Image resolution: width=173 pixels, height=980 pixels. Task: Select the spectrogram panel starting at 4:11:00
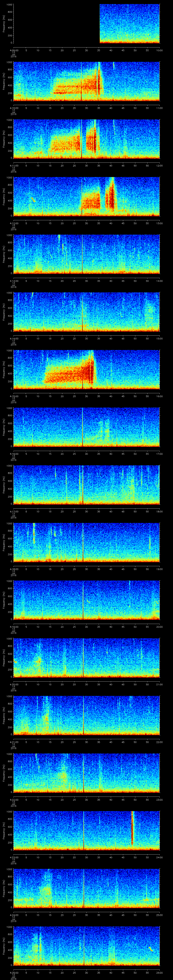87,139
